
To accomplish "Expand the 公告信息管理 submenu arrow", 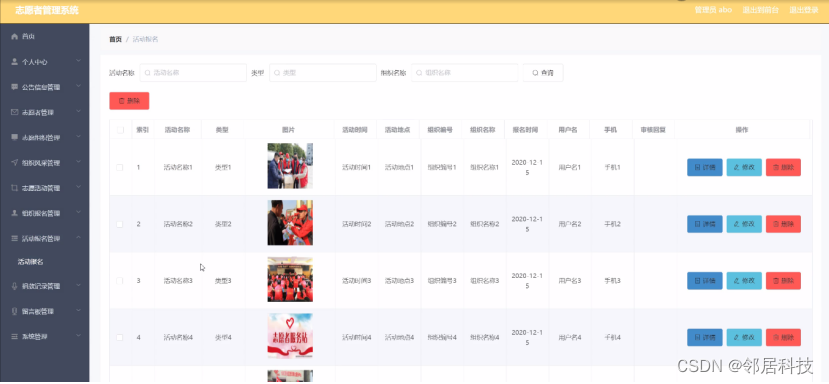I will [x=78, y=86].
